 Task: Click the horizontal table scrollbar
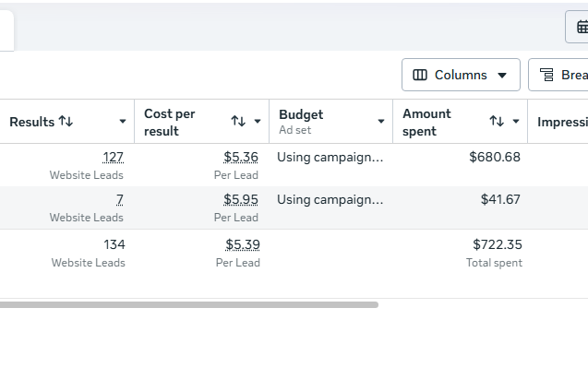(189, 305)
